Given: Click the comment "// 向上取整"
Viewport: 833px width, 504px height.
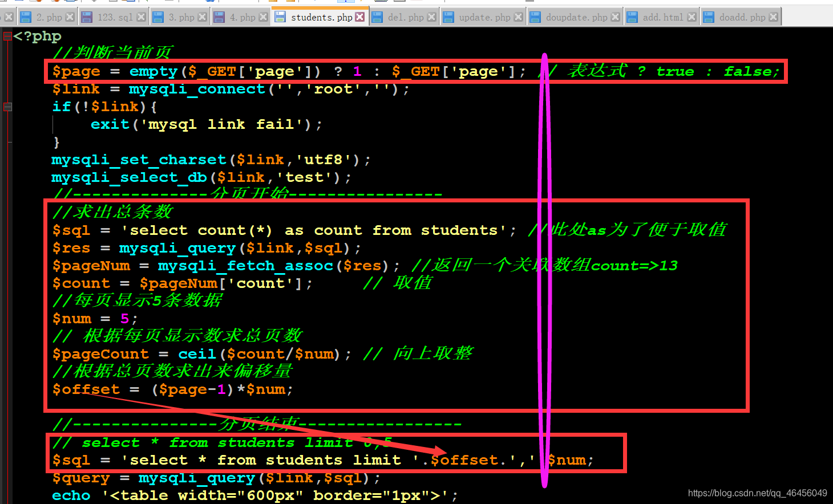Looking at the screenshot, I should (x=418, y=353).
